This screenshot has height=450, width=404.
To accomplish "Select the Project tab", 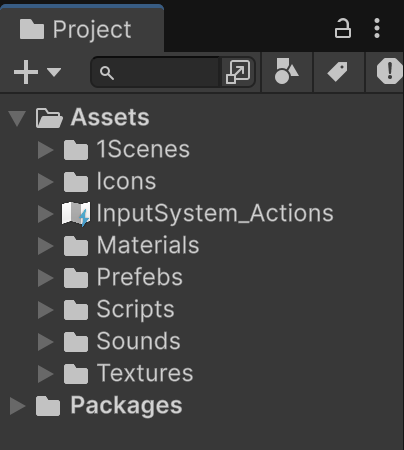I will coord(82,29).
